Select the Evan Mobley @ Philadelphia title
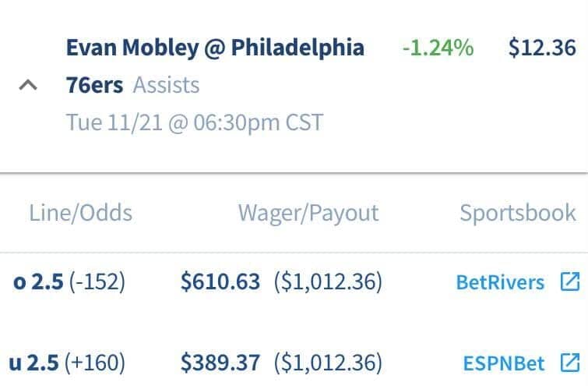 215,48
